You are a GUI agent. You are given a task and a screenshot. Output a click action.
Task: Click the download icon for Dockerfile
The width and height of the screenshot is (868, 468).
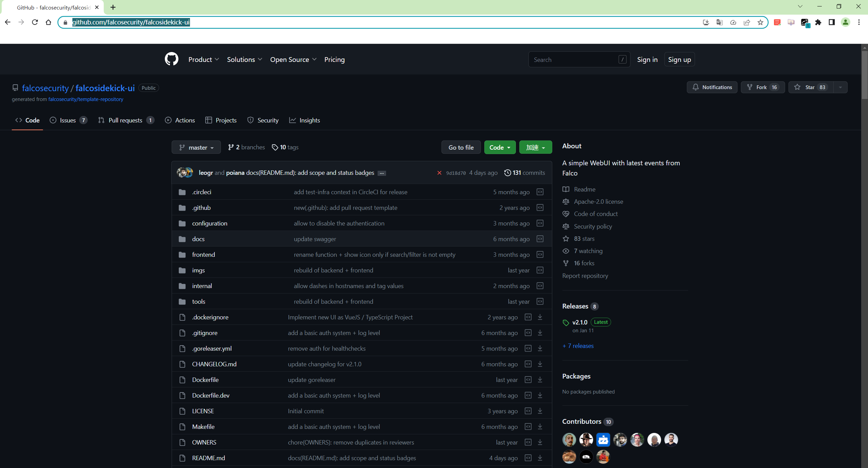point(540,380)
